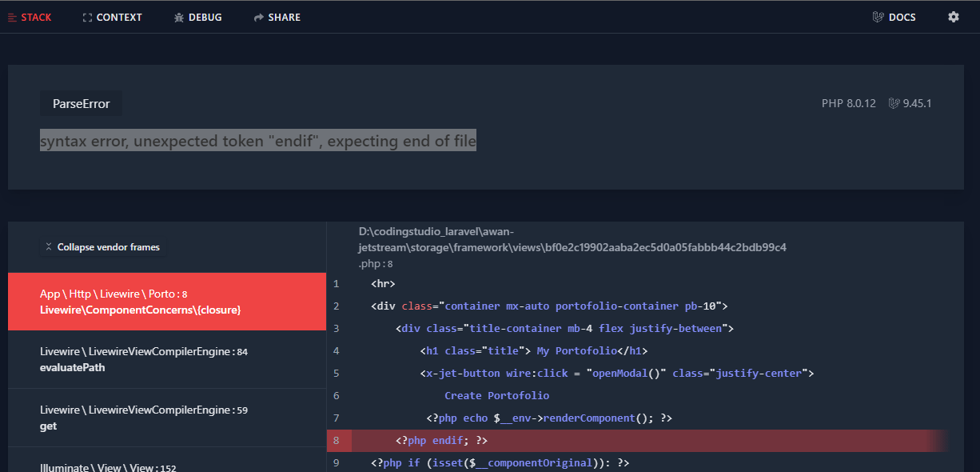This screenshot has height=472, width=980.
Task: Click the brackets icon beside CONTEXT
Action: [x=86, y=16]
